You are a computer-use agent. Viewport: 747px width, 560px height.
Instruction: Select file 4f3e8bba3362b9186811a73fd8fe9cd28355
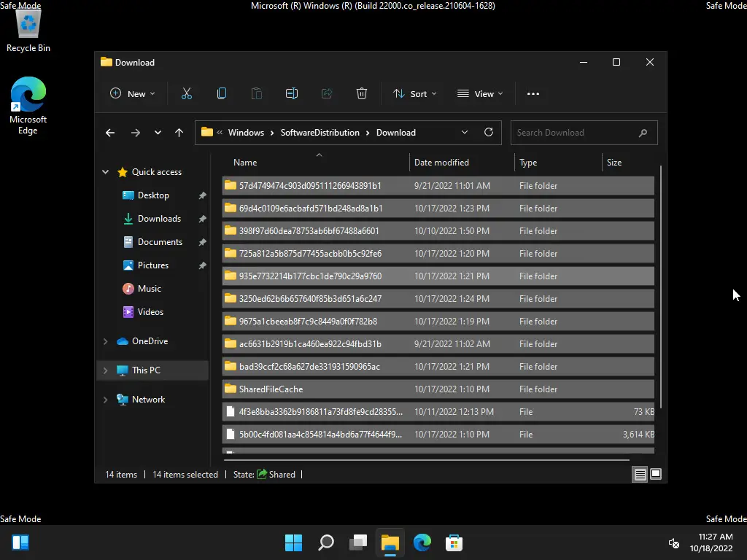(438, 412)
